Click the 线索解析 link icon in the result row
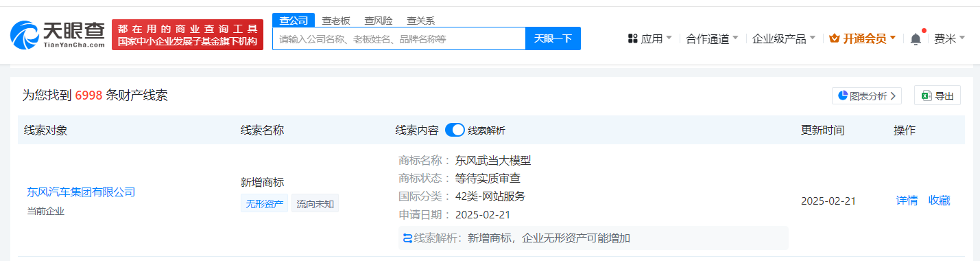This screenshot has width=980, height=261. [x=407, y=238]
